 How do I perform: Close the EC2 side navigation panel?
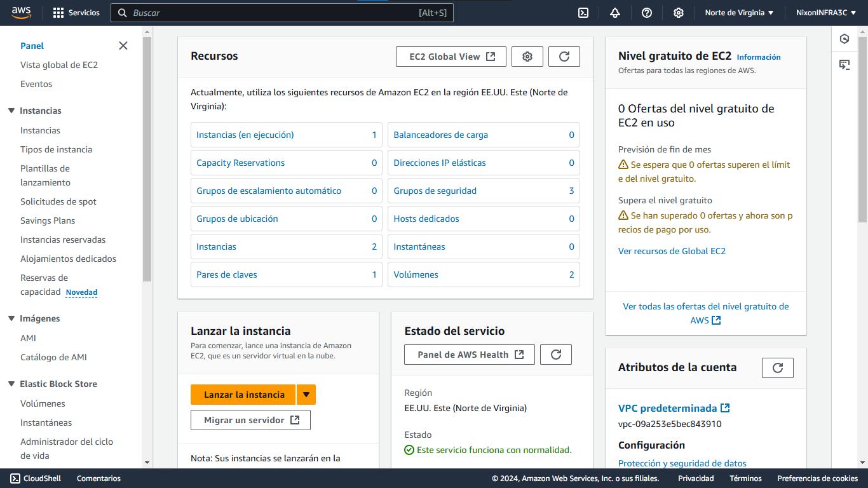point(123,46)
